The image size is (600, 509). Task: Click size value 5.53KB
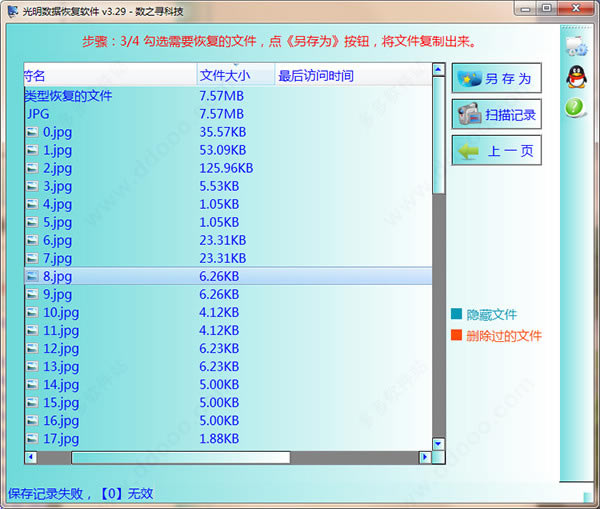tap(219, 186)
